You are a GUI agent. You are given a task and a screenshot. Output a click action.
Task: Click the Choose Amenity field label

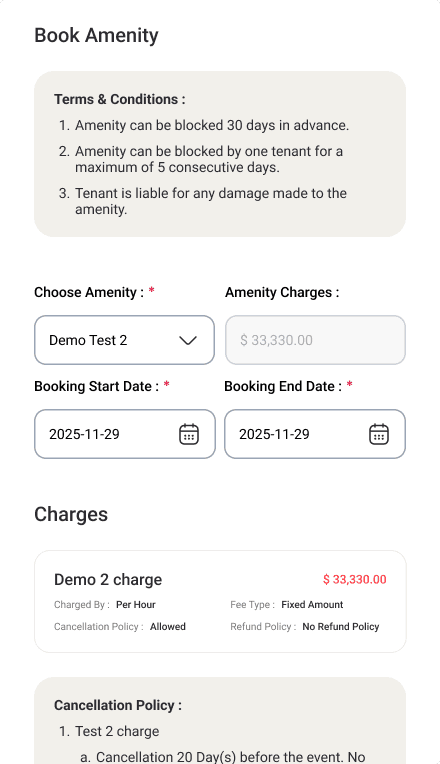coord(89,292)
